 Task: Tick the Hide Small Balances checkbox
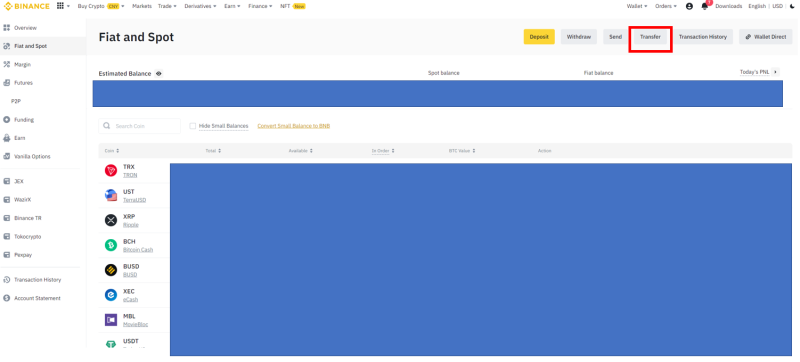193,126
